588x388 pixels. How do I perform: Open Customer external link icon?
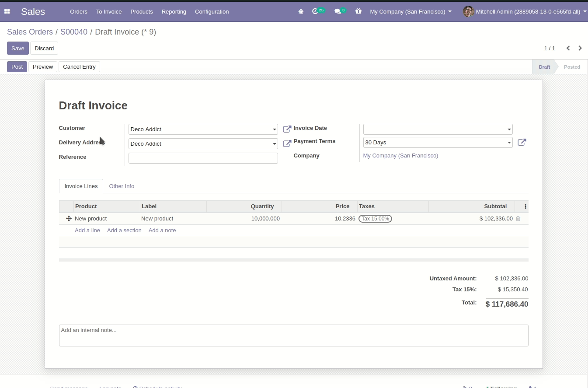click(287, 129)
